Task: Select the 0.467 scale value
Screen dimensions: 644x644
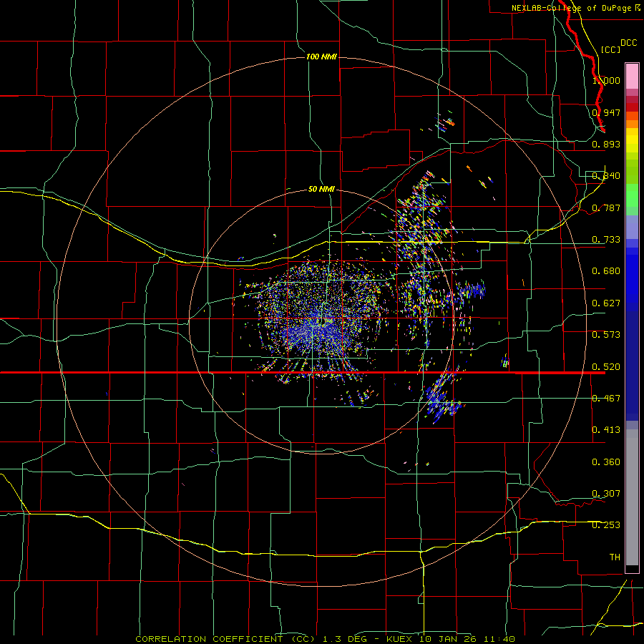Action: [606, 399]
